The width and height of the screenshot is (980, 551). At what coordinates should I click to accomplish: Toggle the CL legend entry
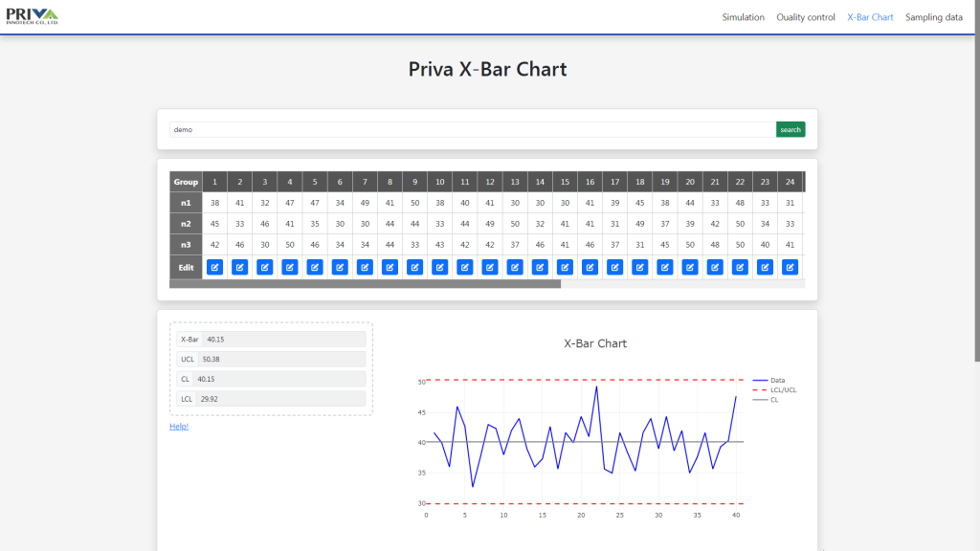pos(766,400)
